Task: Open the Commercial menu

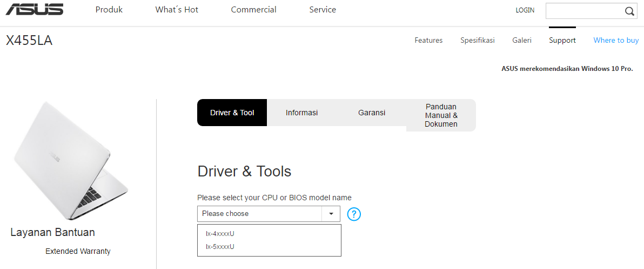Action: pyautogui.click(x=253, y=10)
